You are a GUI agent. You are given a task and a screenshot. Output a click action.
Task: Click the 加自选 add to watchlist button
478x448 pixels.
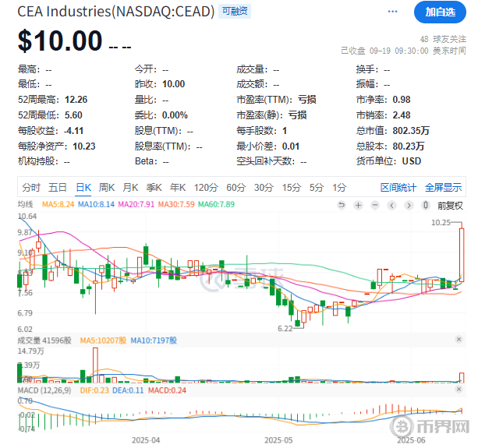click(440, 12)
